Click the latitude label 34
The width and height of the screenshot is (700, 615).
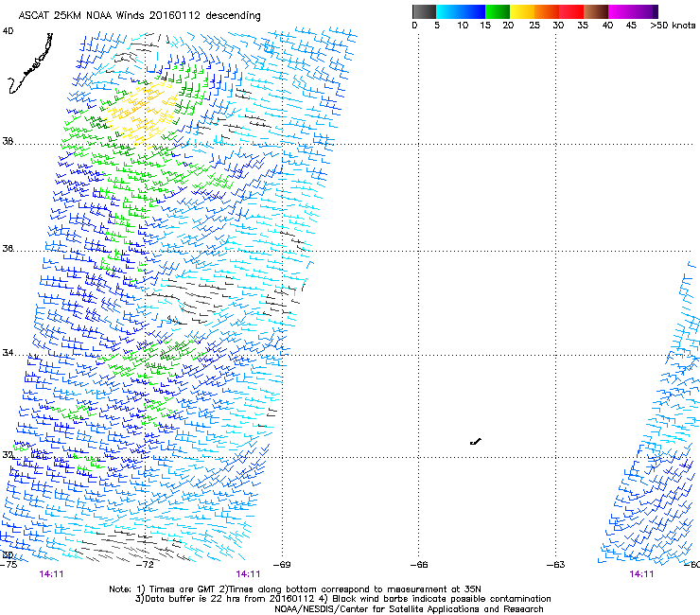pos(8,353)
